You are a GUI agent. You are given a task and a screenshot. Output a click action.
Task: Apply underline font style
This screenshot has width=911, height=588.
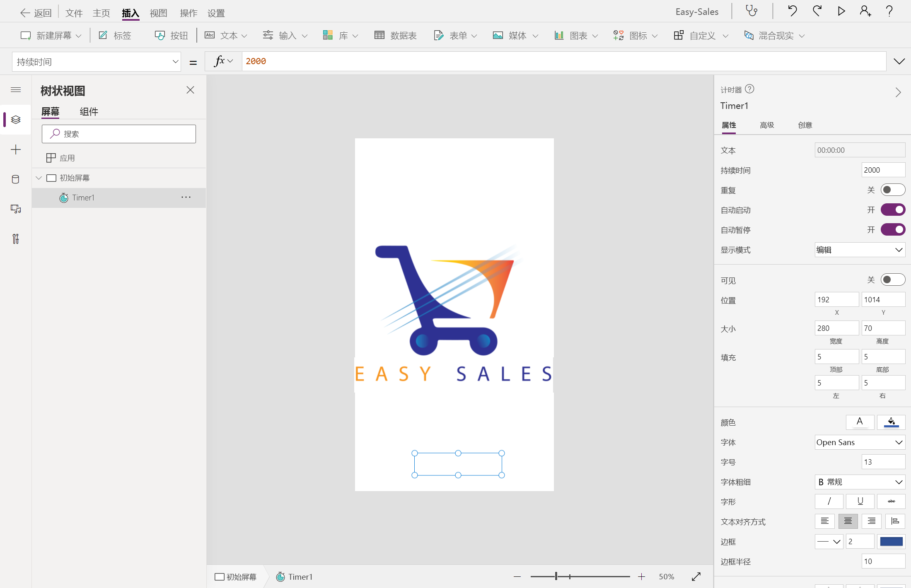(x=860, y=501)
